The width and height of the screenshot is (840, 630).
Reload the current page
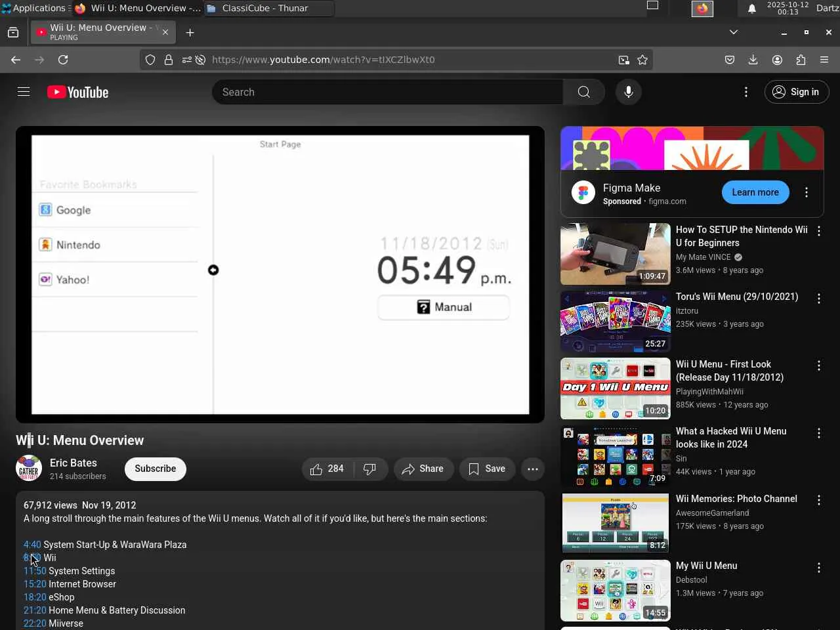pyautogui.click(x=63, y=60)
